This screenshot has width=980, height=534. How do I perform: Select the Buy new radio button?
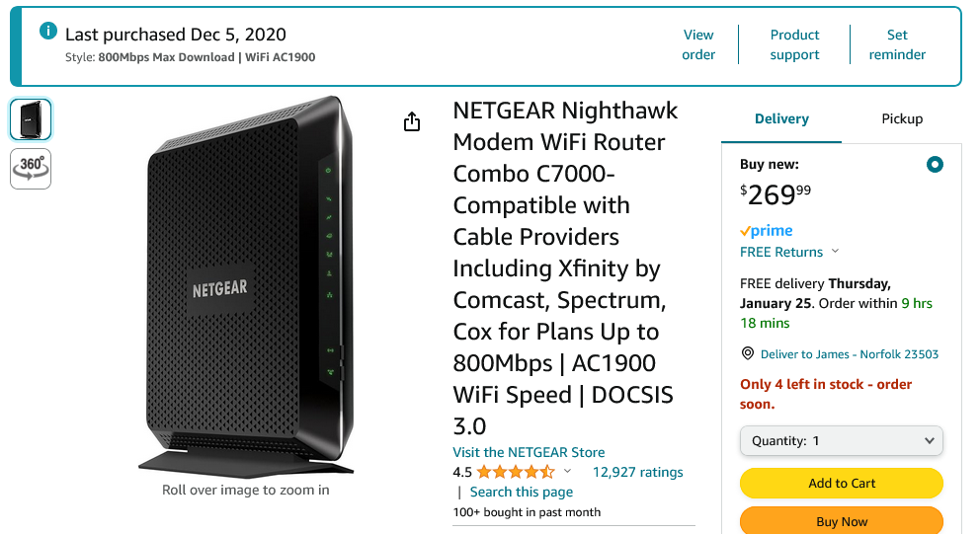tap(935, 165)
